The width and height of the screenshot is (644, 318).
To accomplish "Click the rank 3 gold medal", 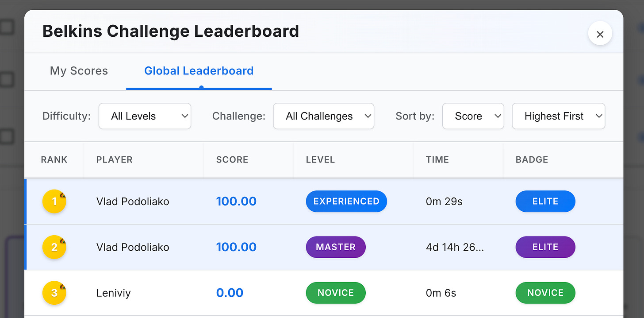I will tap(54, 293).
